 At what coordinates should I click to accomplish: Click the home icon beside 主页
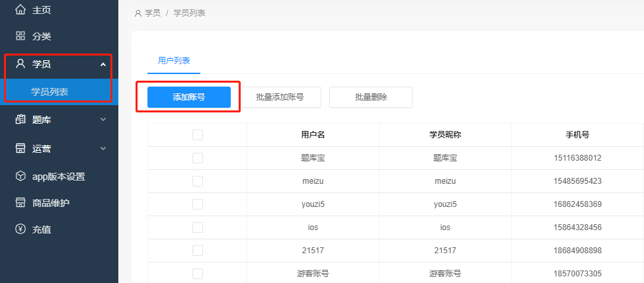click(20, 10)
